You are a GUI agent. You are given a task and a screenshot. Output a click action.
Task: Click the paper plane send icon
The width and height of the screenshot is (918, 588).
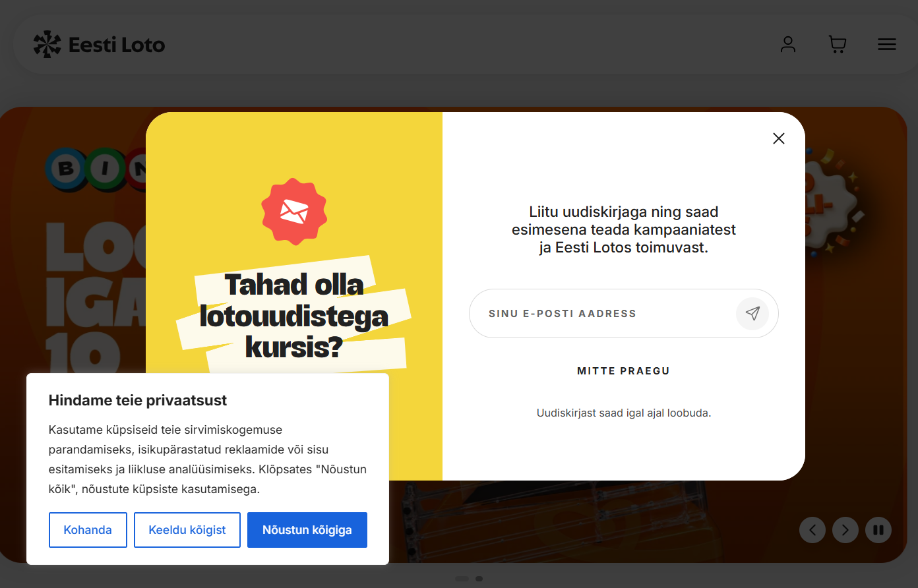click(x=752, y=313)
